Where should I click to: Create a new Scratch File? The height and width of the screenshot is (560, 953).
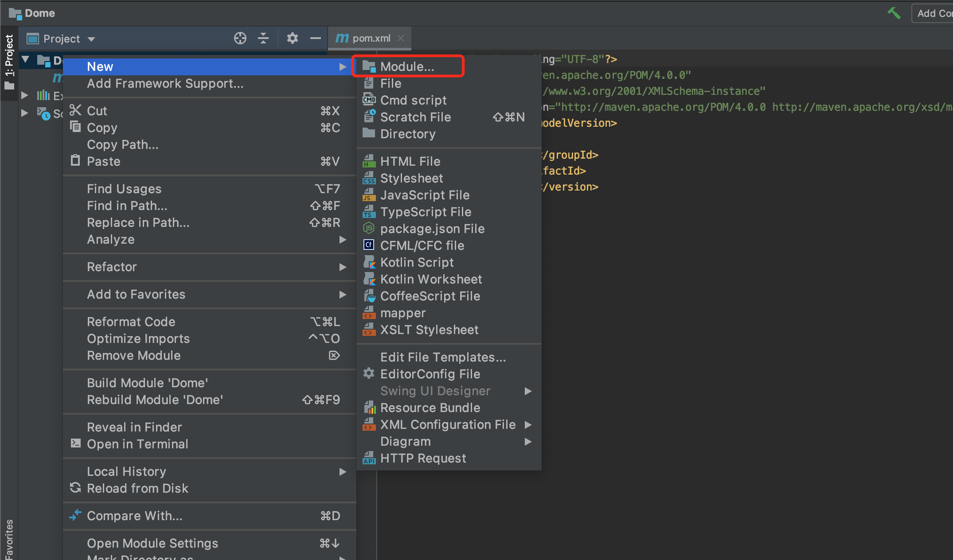pyautogui.click(x=449, y=117)
